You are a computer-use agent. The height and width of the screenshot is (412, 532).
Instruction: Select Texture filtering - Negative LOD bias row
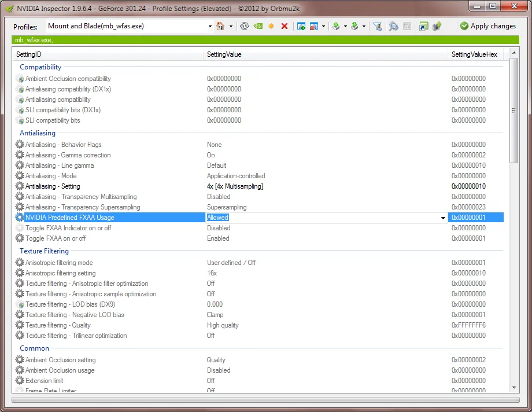coord(259,315)
